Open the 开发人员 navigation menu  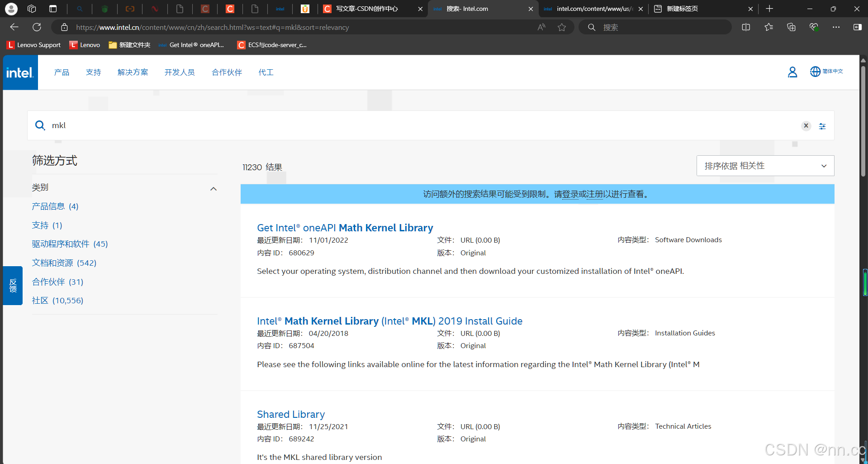tap(180, 72)
